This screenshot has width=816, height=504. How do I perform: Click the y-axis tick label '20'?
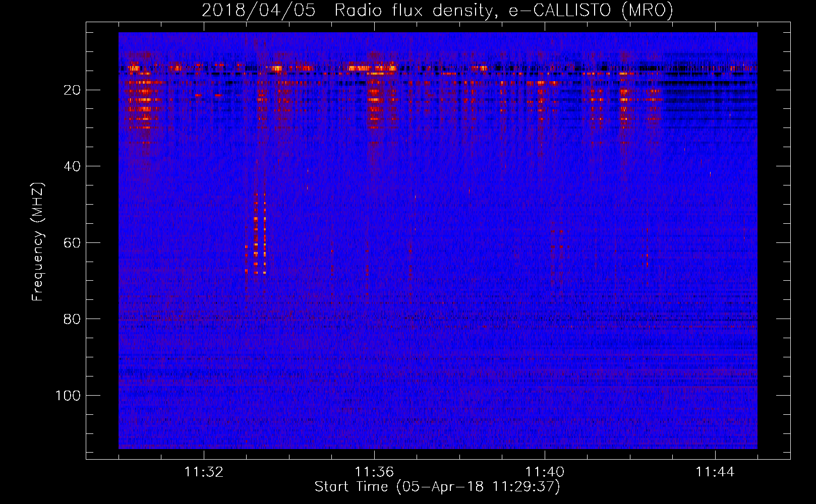[x=72, y=90]
